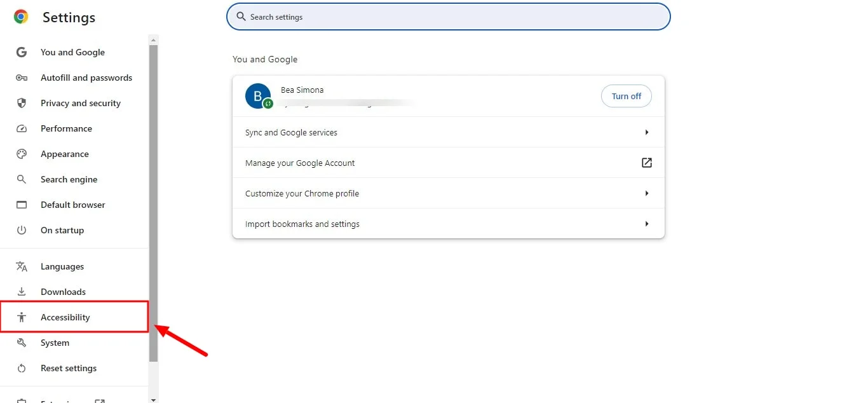The height and width of the screenshot is (403, 868).
Task: Click the Reset settings restore icon
Action: pyautogui.click(x=22, y=368)
